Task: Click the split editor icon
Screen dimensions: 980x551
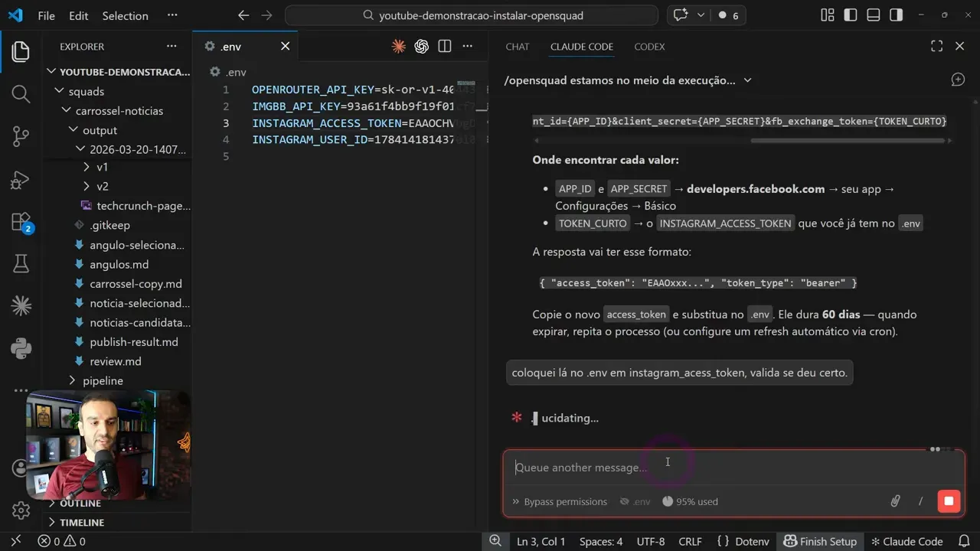Action: point(445,47)
